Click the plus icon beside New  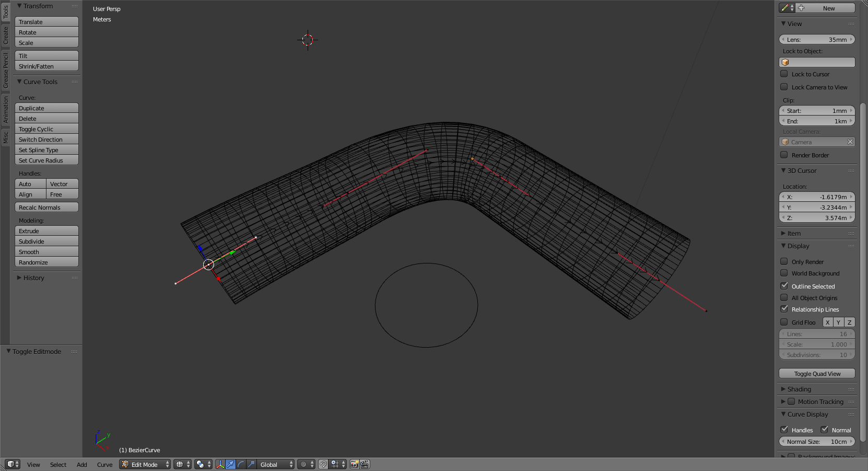point(801,8)
